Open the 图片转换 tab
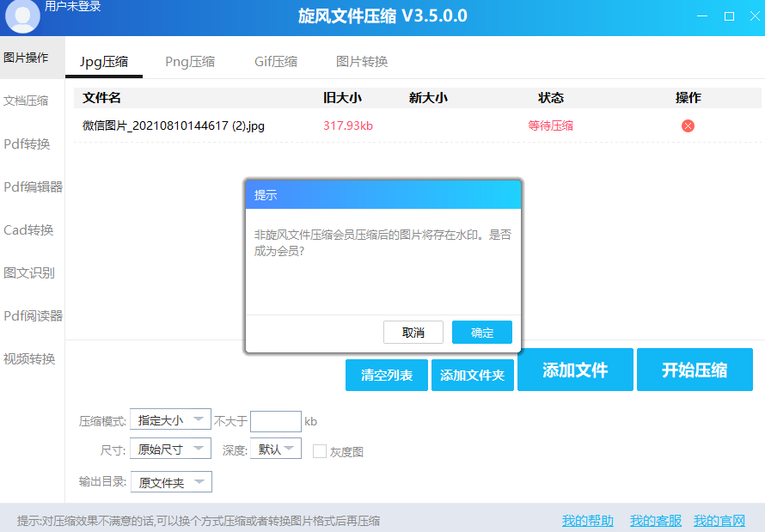This screenshot has width=765, height=532. pyautogui.click(x=362, y=62)
